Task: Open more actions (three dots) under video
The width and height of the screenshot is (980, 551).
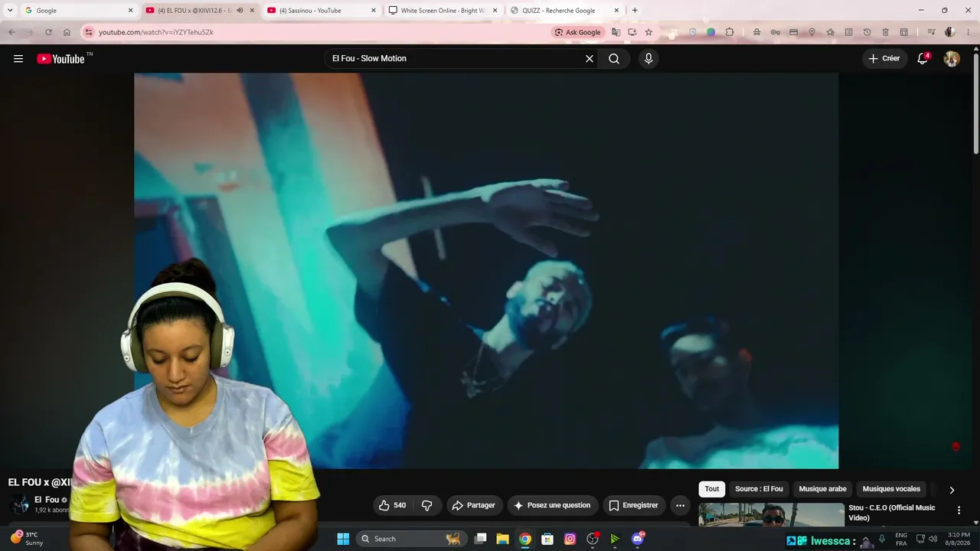Action: 680,505
